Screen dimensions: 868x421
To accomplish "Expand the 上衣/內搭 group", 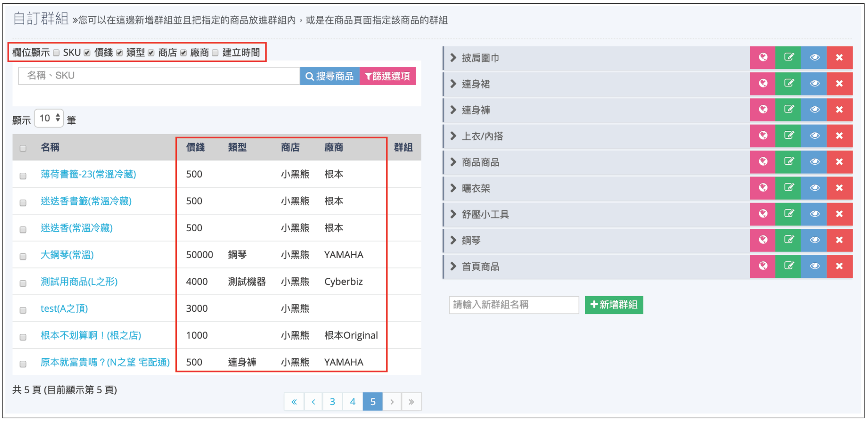I will coord(454,136).
